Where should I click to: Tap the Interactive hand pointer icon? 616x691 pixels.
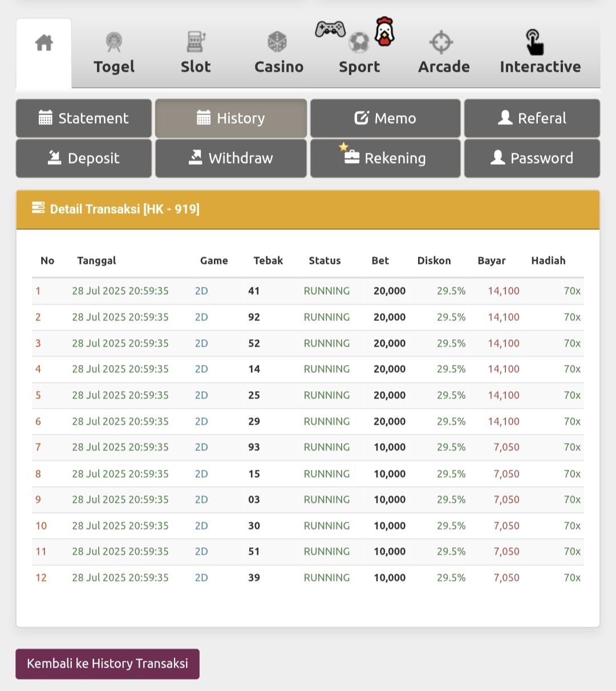pos(534,42)
